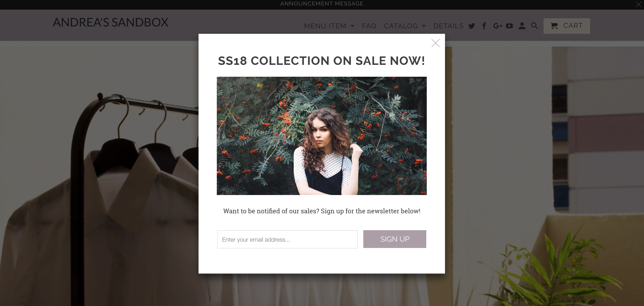Open the YouTube channel icon
Image resolution: width=644 pixels, height=306 pixels.
[510, 26]
